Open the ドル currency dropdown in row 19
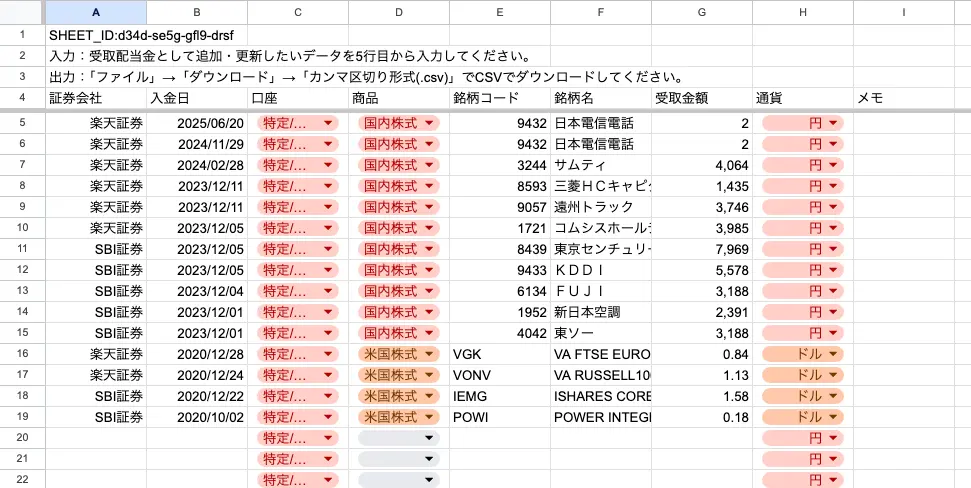The width and height of the screenshot is (971, 488). (802, 417)
